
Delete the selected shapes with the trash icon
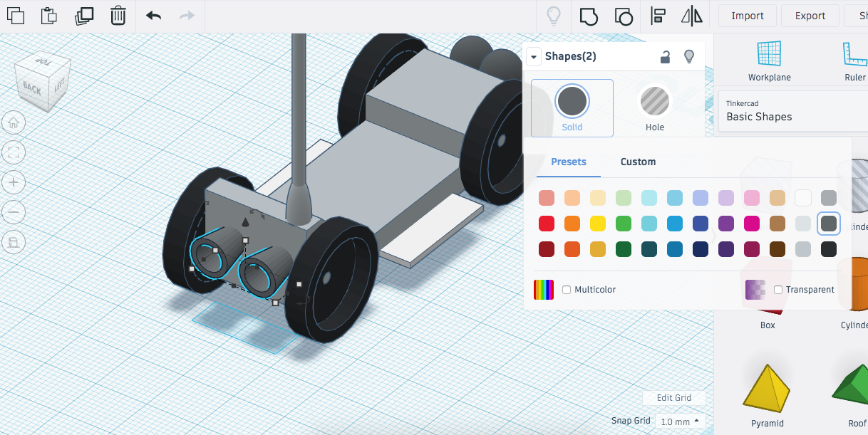118,16
